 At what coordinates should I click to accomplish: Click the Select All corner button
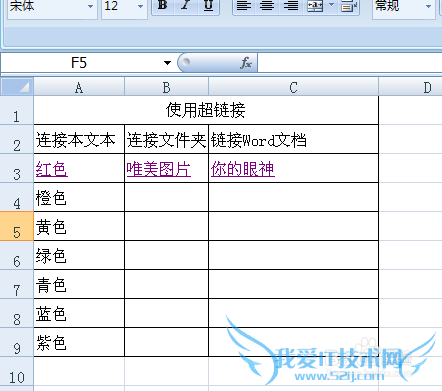coord(17,87)
